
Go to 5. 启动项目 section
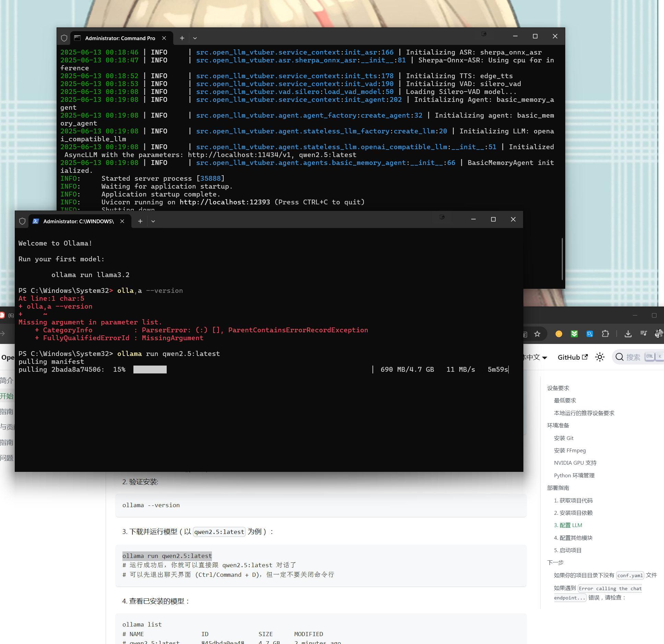pos(568,550)
